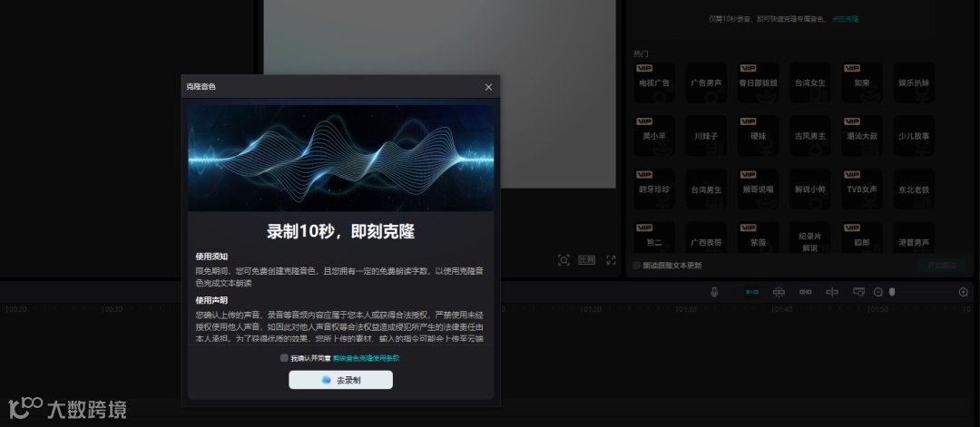Select the 春日部姐姐 voice card
The height and width of the screenshot is (427, 980).
[758, 82]
